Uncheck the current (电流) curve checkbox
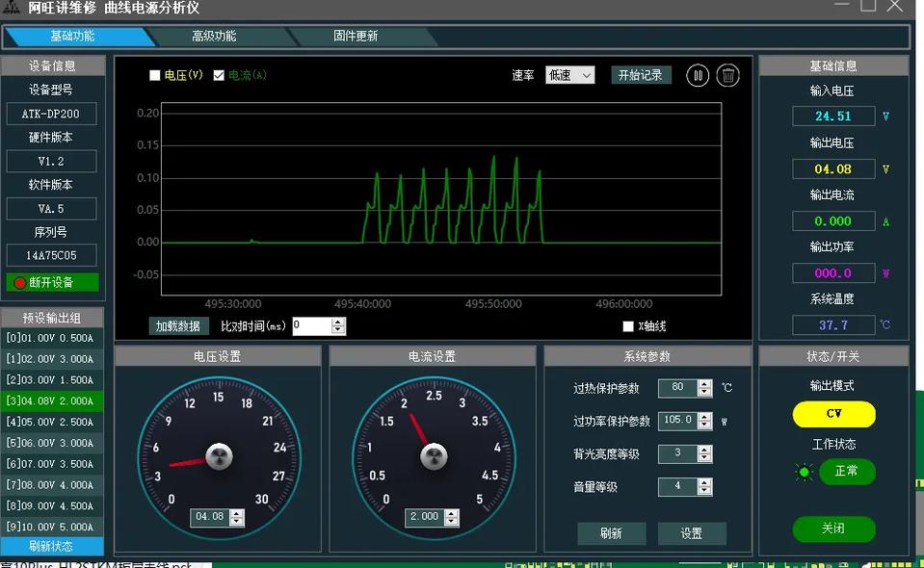924x568 pixels. (x=219, y=75)
